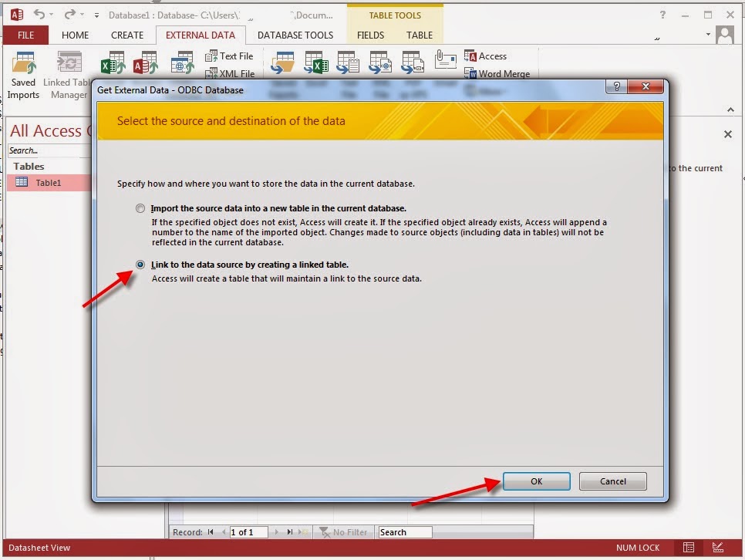Open the account options dropdown arrow
Image resolution: width=745 pixels, height=560 pixels.
(708, 34)
